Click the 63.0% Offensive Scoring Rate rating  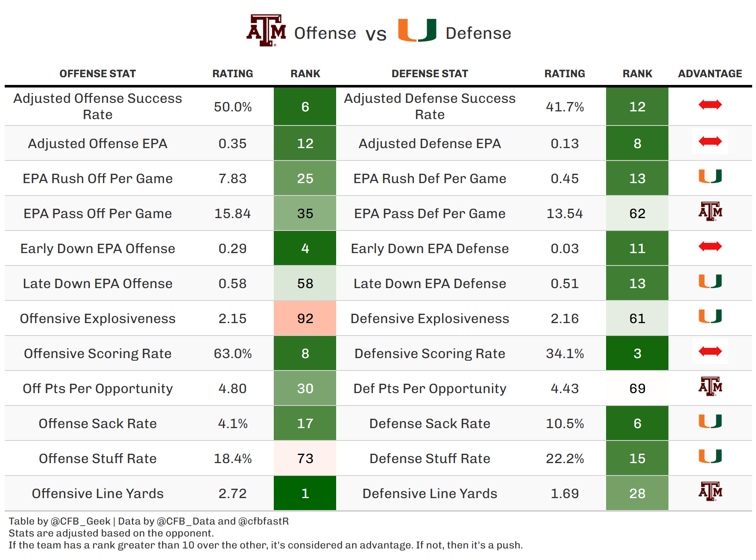pos(232,353)
